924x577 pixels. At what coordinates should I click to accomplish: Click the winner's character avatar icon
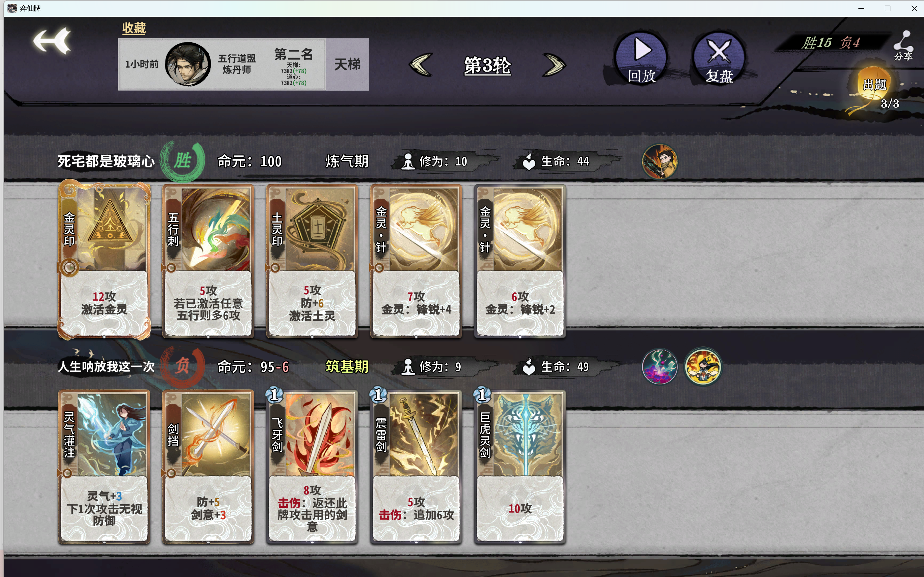coord(659,161)
